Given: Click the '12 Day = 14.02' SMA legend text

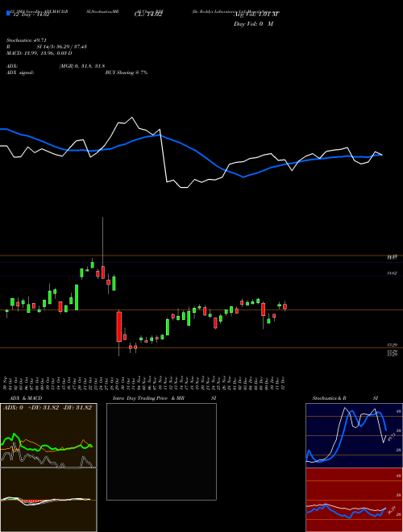Looking at the screenshot, I should pos(31,15).
